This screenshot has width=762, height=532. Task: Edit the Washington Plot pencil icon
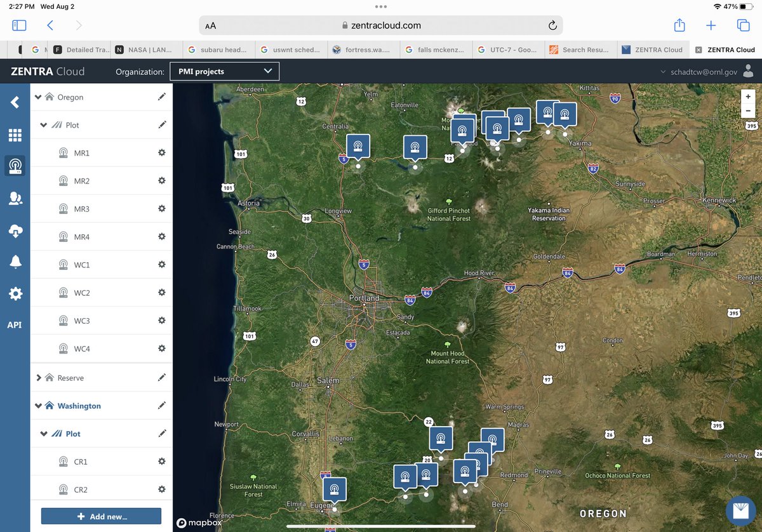coord(162,434)
